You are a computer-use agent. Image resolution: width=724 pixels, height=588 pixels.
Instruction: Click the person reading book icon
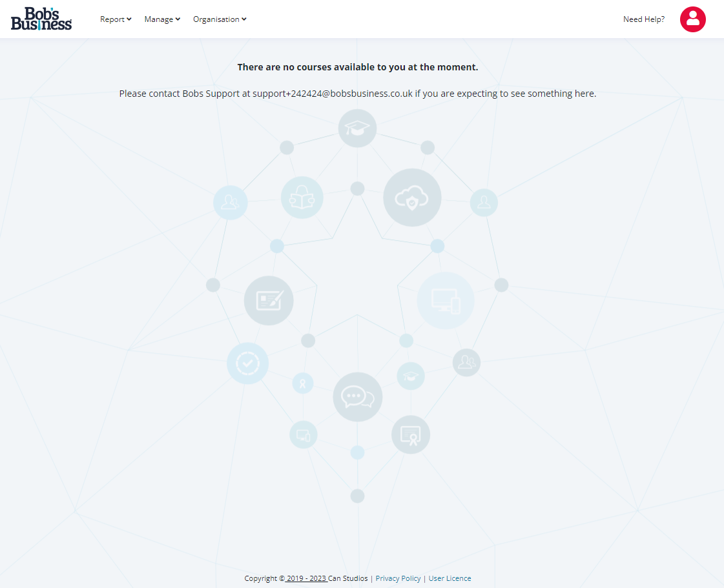tap(302, 197)
